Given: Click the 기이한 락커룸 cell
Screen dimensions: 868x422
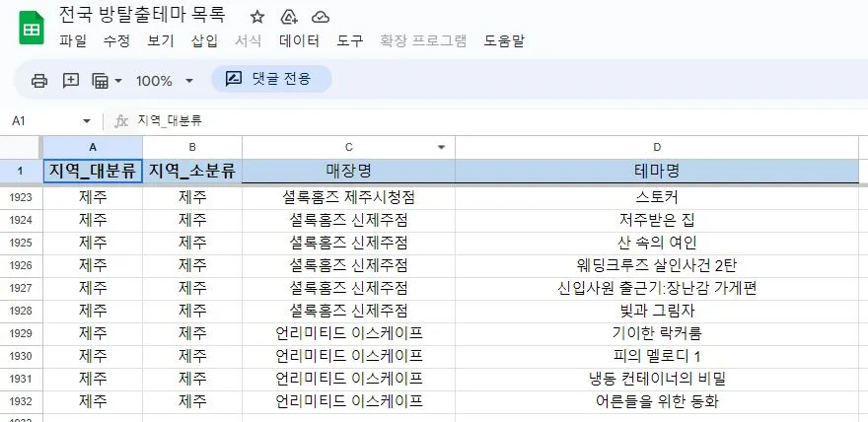Looking at the screenshot, I should click(x=657, y=334).
